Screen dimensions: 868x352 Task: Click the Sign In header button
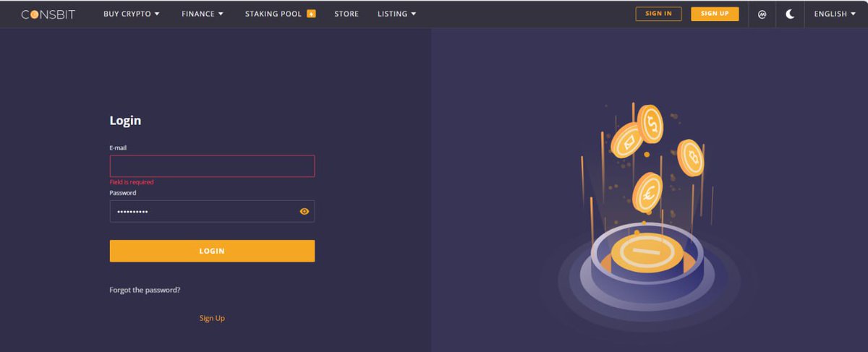(x=658, y=14)
